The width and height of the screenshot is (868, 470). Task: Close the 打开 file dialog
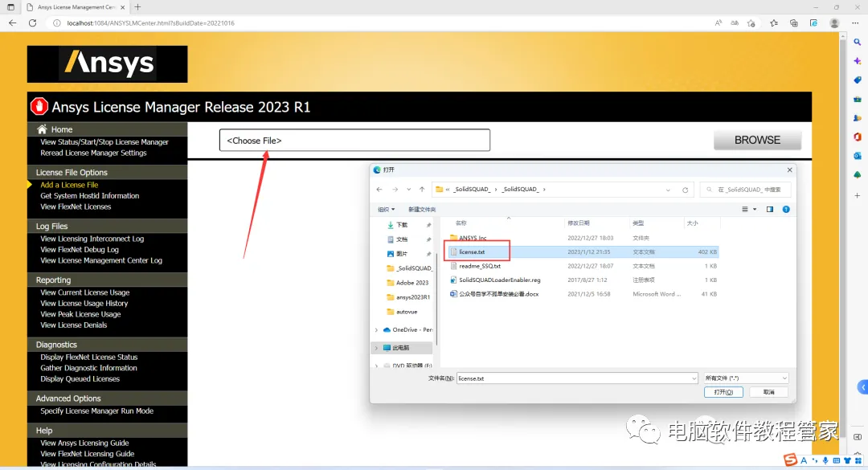coord(789,170)
